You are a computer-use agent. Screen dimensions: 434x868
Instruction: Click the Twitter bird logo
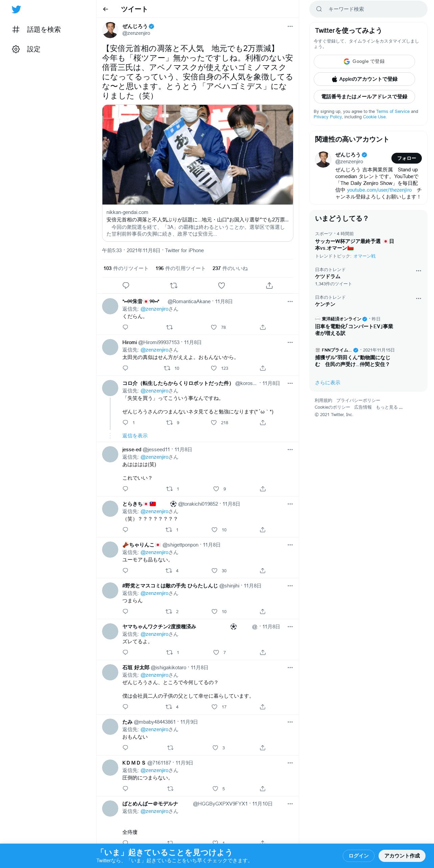tap(16, 9)
